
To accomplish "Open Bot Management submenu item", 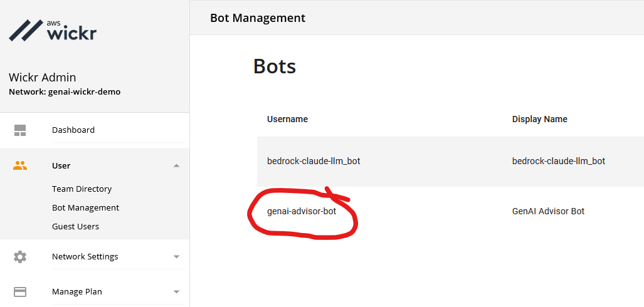I will click(x=85, y=207).
